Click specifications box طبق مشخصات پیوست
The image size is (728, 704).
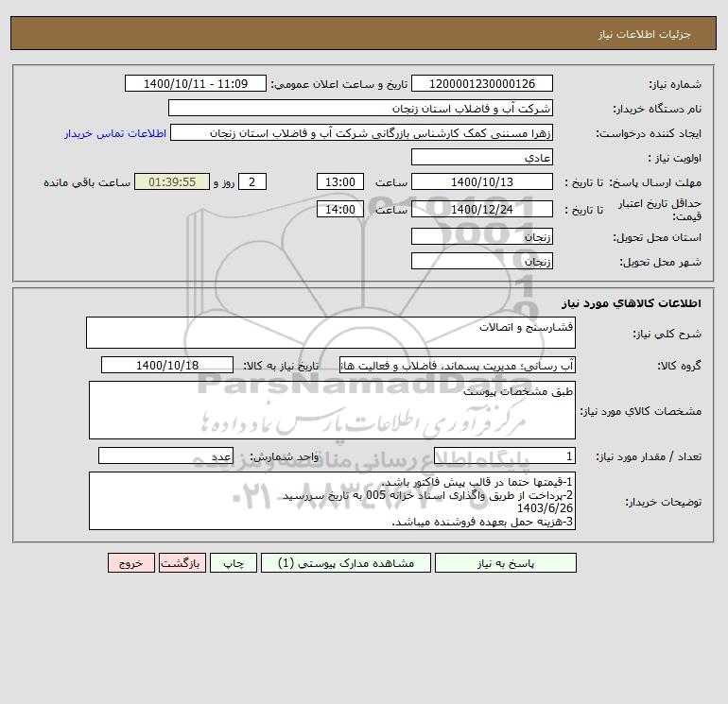click(x=332, y=410)
